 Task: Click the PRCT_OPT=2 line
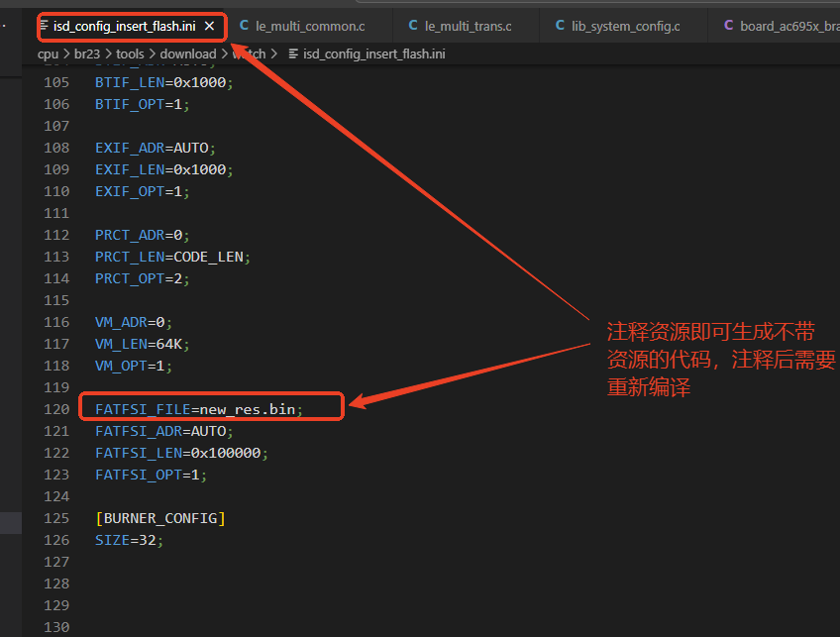142,278
